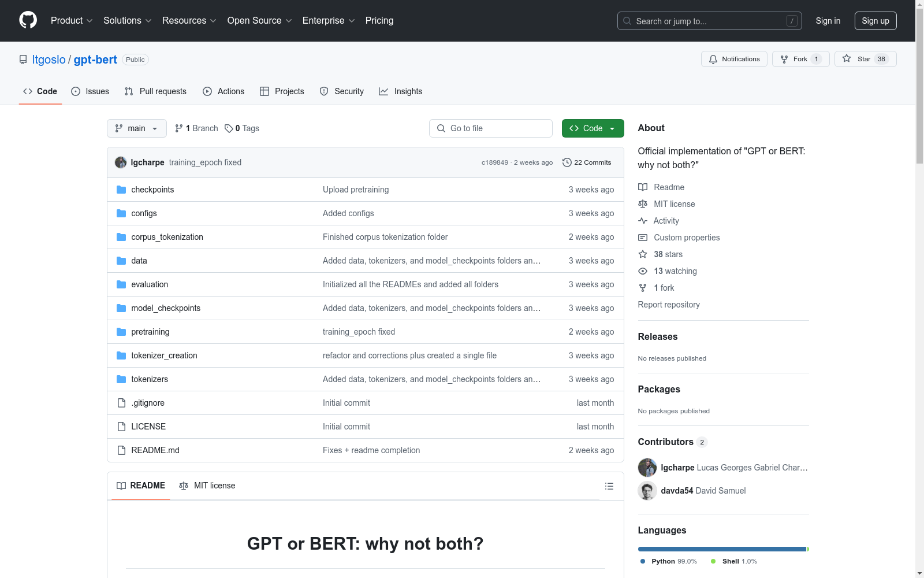Open the configs folder icon

pos(121,213)
